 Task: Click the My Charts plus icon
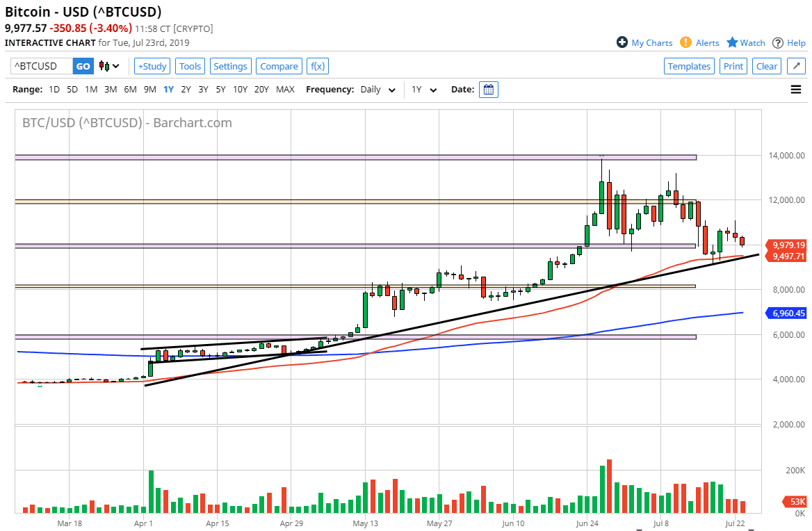(x=621, y=42)
